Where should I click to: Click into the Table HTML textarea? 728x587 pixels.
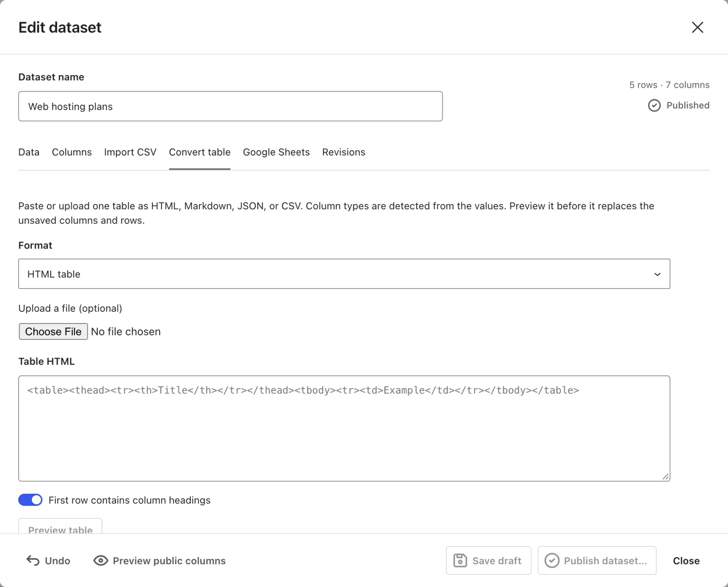point(344,428)
